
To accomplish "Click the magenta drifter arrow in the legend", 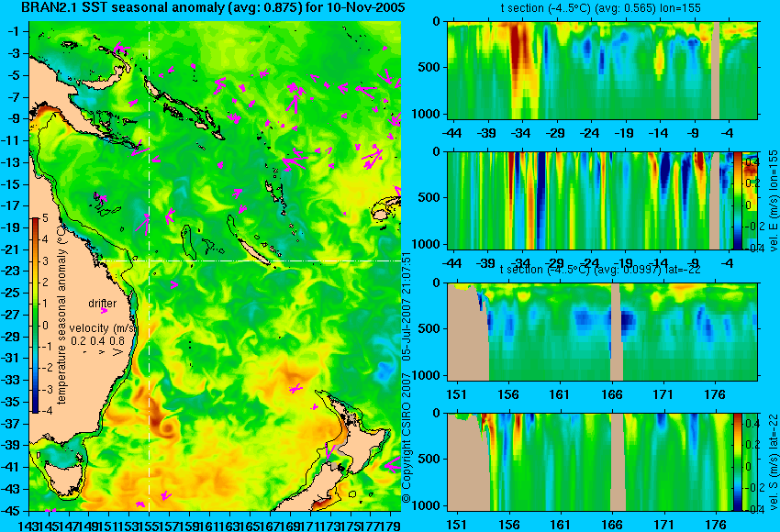I will 104,311.
